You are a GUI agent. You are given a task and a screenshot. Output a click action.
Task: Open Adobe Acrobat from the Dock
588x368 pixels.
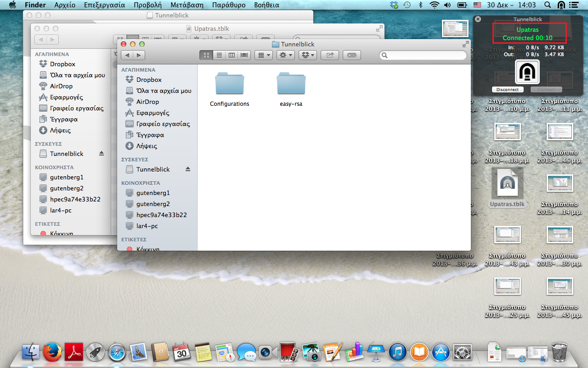point(73,352)
